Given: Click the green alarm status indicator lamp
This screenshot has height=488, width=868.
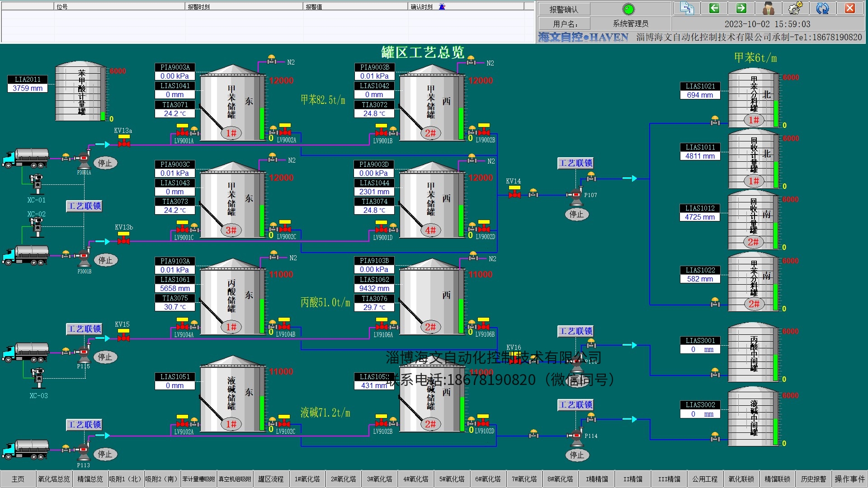Looking at the screenshot, I should tap(628, 9).
